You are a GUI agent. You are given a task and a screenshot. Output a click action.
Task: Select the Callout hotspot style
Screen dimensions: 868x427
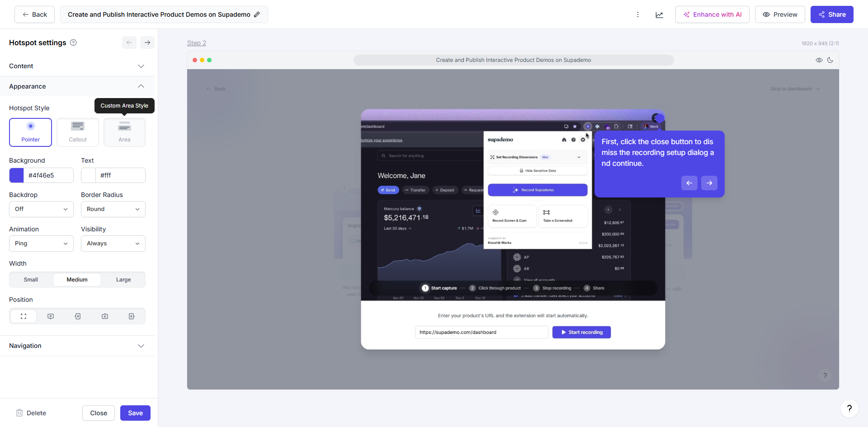pyautogui.click(x=78, y=132)
